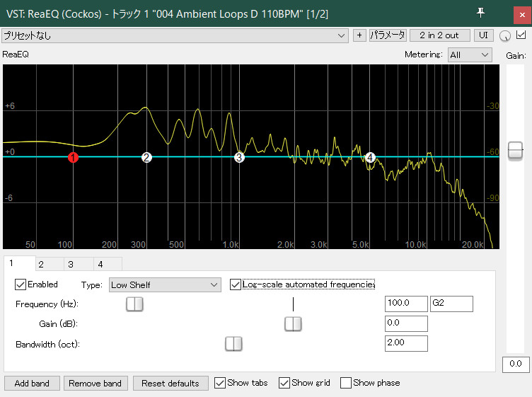Viewport: 532px width, 397px height.
Task: Switch to band tab 2
Action: [x=41, y=264]
